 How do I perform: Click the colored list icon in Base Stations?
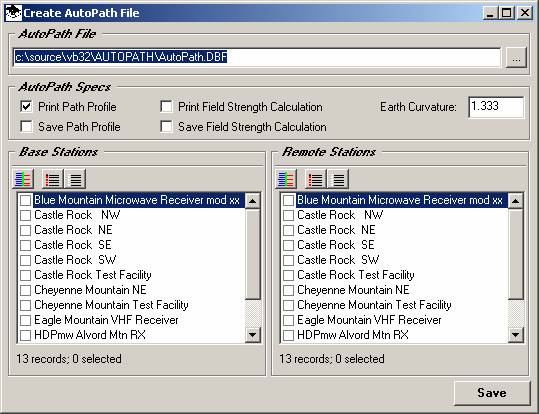(x=23, y=179)
